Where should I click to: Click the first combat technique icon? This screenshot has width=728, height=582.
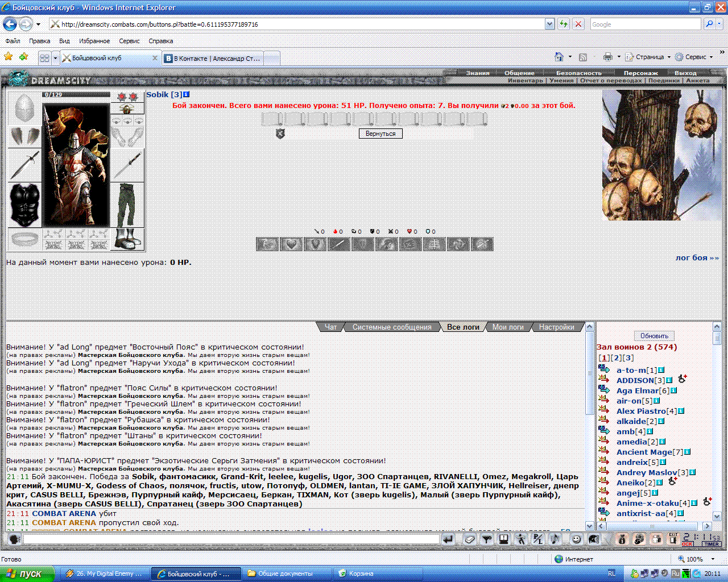[267, 244]
